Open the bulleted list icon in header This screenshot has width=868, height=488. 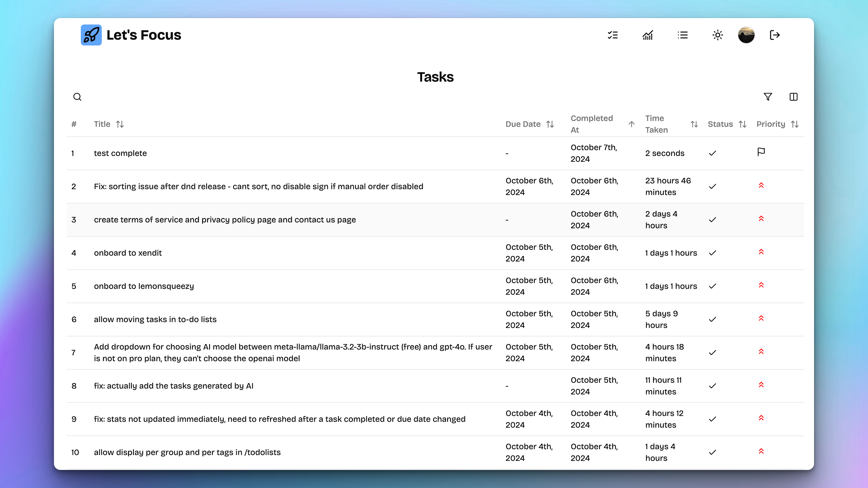(683, 35)
